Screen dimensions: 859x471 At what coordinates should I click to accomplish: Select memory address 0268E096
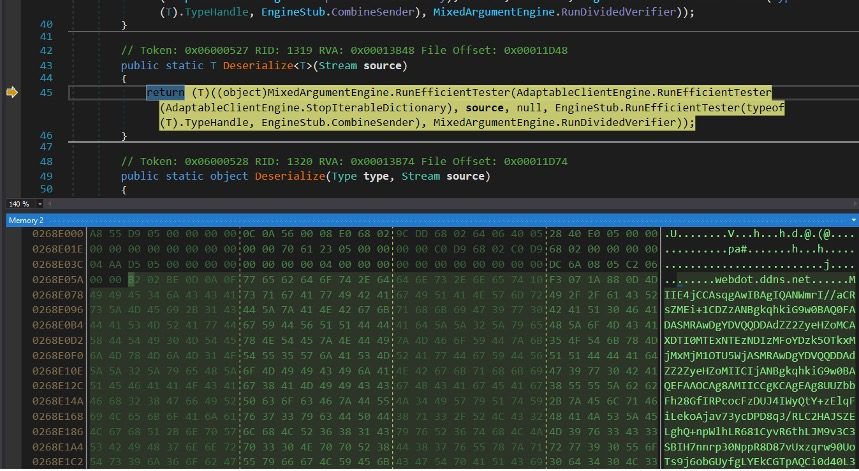pos(58,310)
